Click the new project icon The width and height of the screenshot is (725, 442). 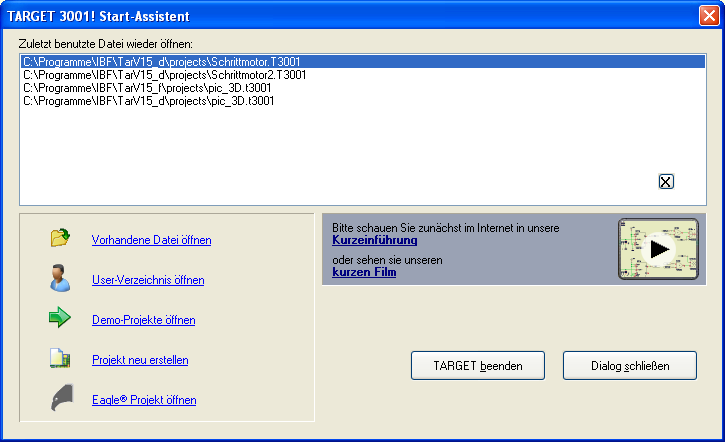(x=60, y=358)
